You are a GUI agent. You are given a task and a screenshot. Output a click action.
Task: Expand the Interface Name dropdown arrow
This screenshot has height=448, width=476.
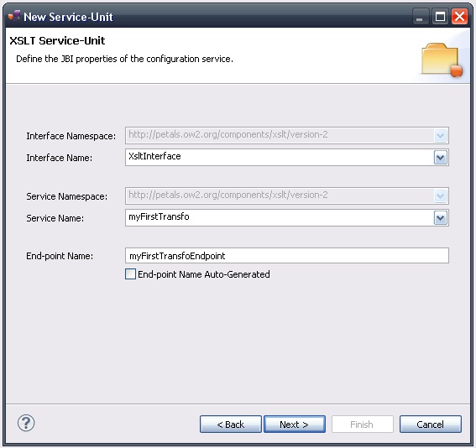(x=441, y=158)
